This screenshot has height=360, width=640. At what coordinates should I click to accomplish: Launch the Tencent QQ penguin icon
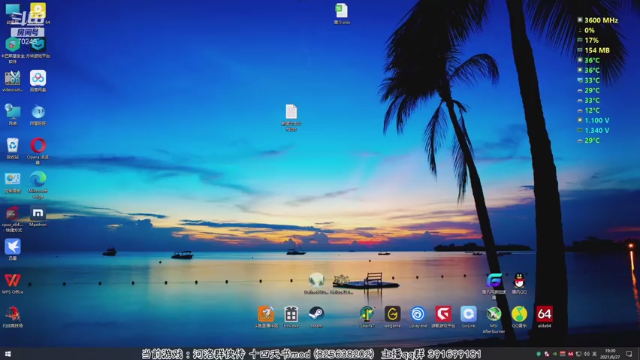click(x=519, y=283)
